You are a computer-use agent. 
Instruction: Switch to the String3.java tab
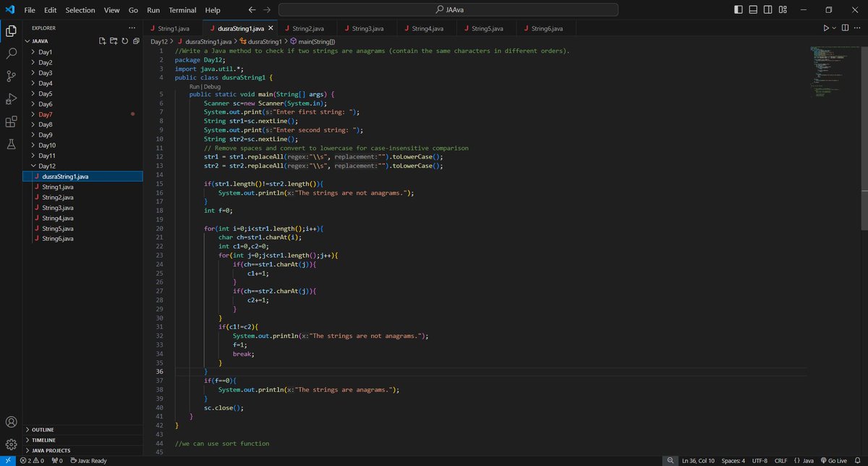point(367,28)
